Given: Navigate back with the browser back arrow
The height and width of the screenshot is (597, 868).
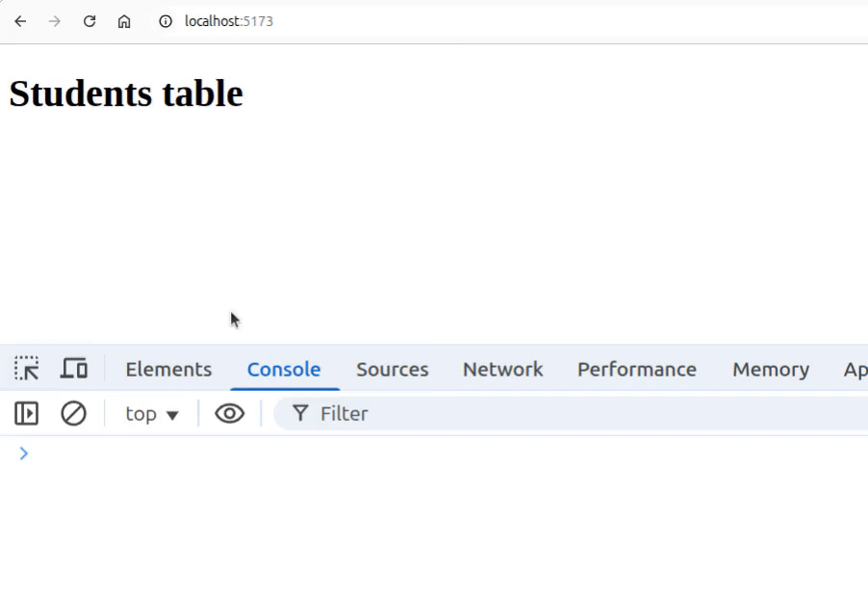Looking at the screenshot, I should point(21,20).
